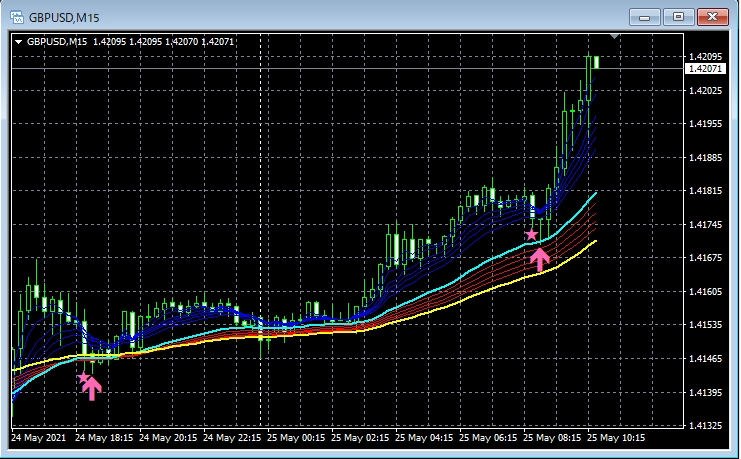Click the 1.41325 price on the scale
The height and width of the screenshot is (459, 741).
click(x=706, y=426)
